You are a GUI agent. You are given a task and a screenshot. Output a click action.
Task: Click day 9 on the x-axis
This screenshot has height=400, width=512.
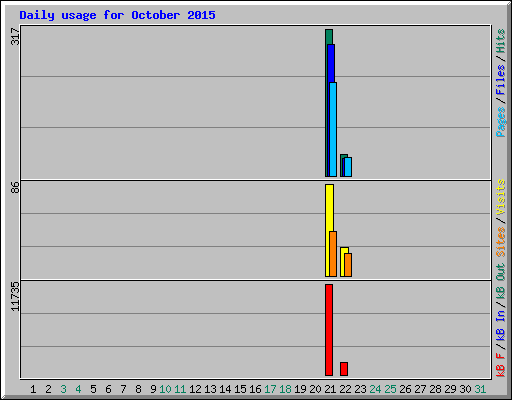(x=153, y=389)
